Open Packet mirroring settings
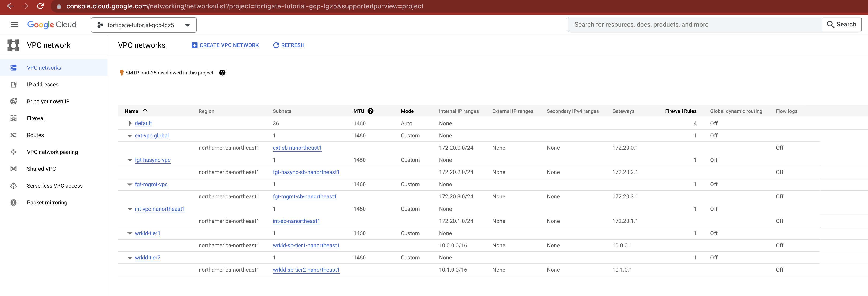The height and width of the screenshot is (296, 868). tap(47, 202)
